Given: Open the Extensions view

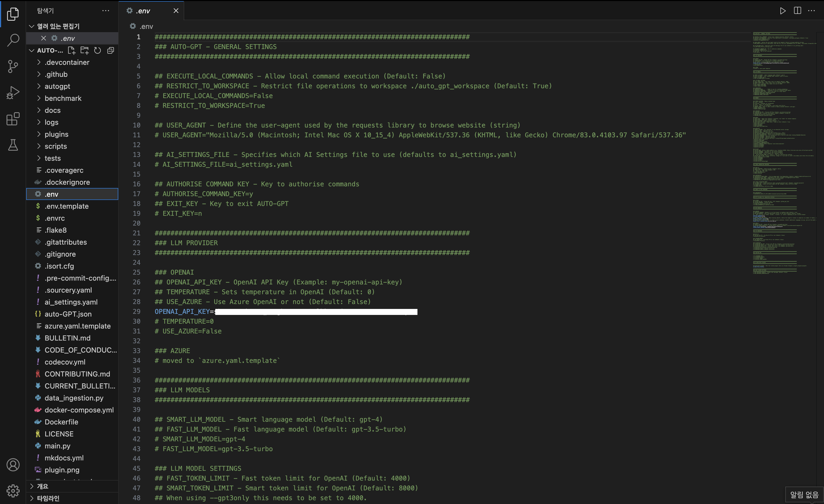Looking at the screenshot, I should tap(13, 119).
